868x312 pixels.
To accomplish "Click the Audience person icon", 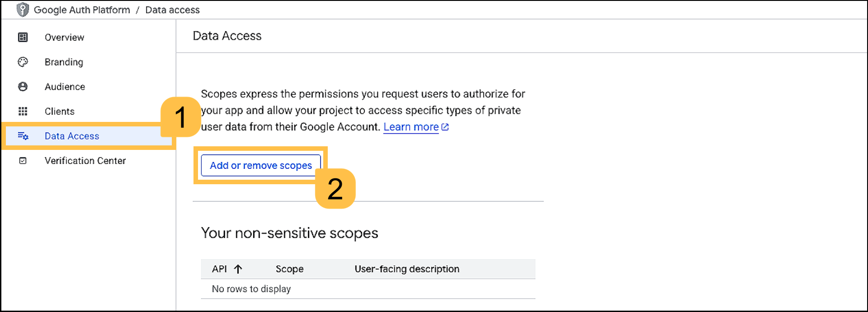I will tap(23, 87).
